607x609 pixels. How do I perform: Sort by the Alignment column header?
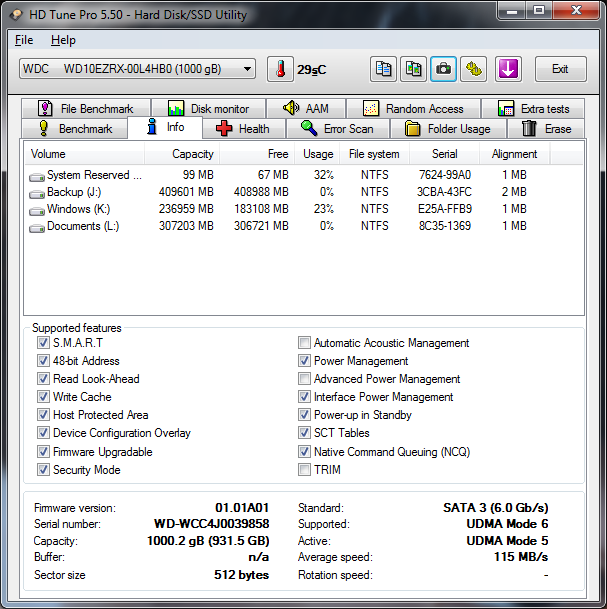pyautogui.click(x=515, y=154)
